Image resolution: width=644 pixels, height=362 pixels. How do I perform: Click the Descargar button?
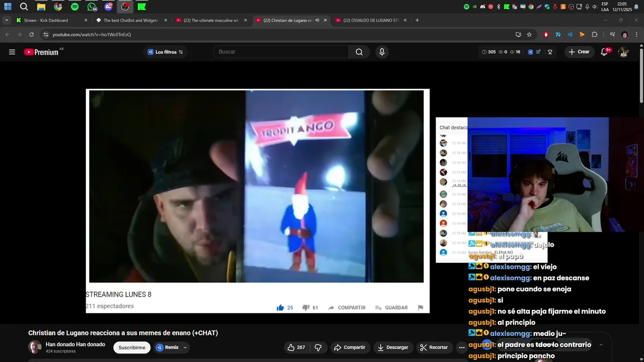(393, 347)
